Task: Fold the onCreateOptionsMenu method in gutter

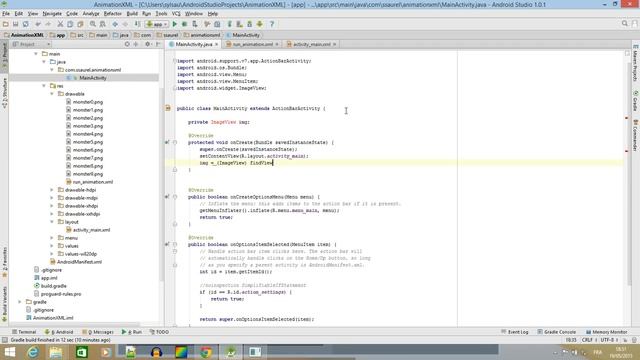Action: point(175,197)
